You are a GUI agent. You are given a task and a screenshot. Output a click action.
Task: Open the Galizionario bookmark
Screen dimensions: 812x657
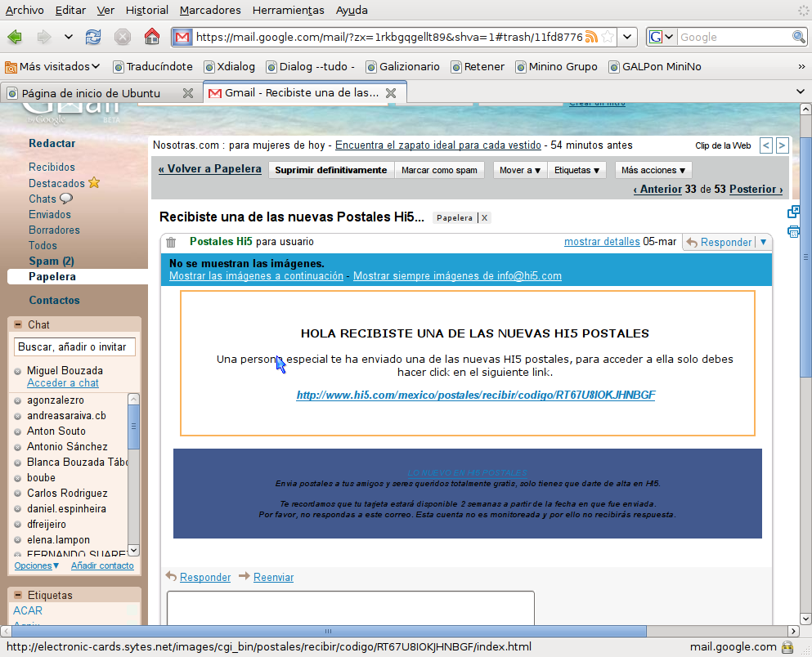pos(403,66)
